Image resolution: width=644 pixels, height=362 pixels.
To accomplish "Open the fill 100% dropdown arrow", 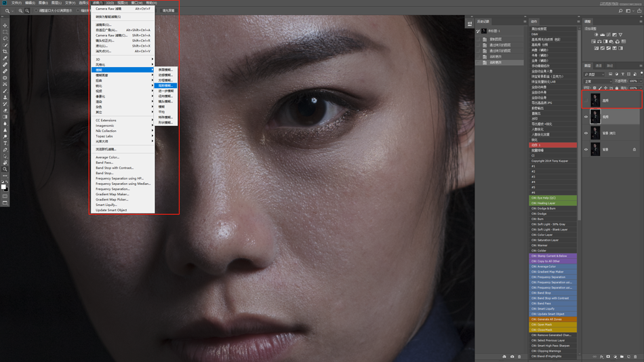I will [x=641, y=88].
